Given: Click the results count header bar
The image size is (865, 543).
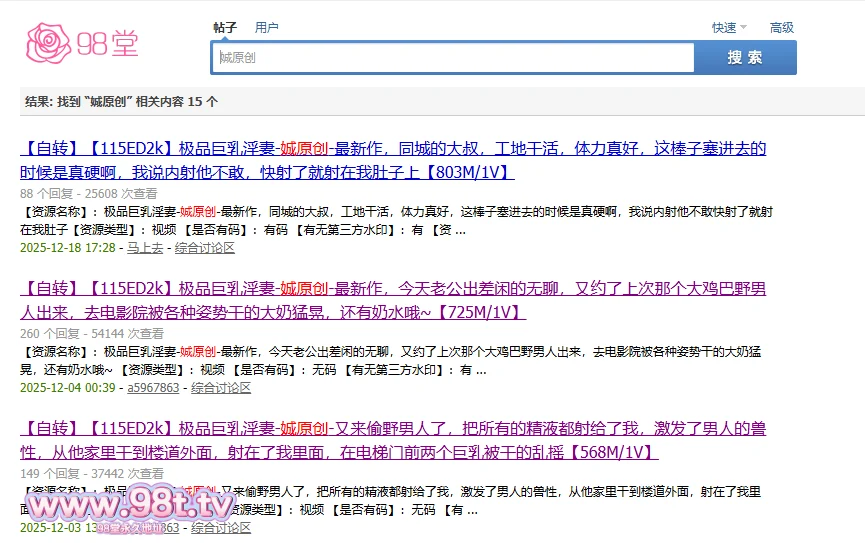Looking at the screenshot, I should click(x=432, y=101).
